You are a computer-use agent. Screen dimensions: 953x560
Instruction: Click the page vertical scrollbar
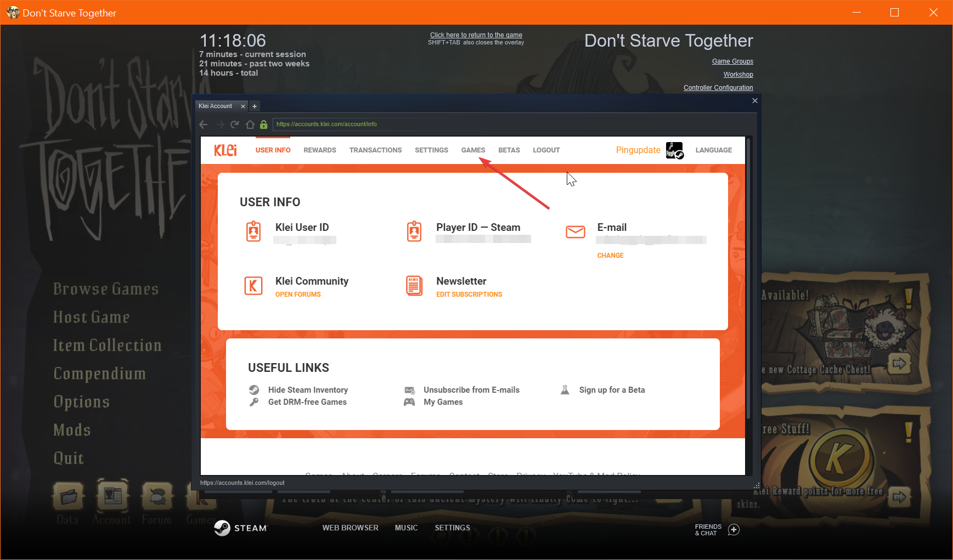[748, 274]
